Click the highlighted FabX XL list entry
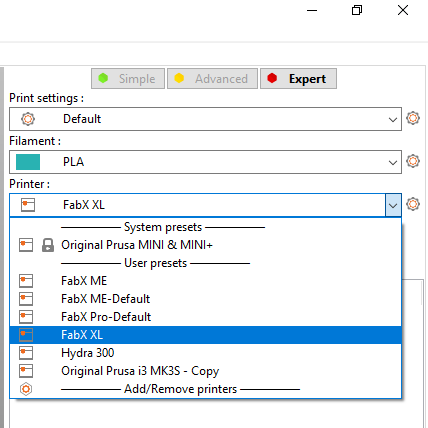 click(205, 335)
